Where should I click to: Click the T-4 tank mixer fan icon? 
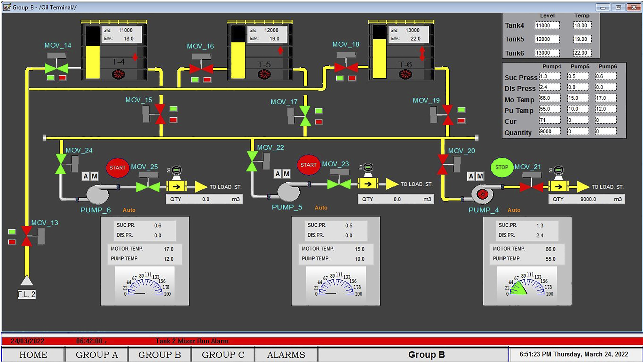tap(118, 74)
